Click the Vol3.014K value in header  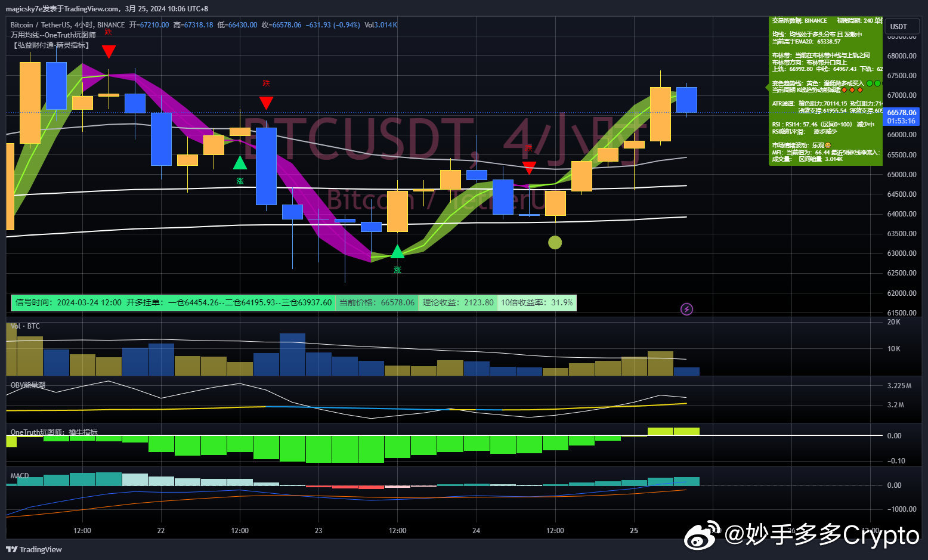point(381,25)
